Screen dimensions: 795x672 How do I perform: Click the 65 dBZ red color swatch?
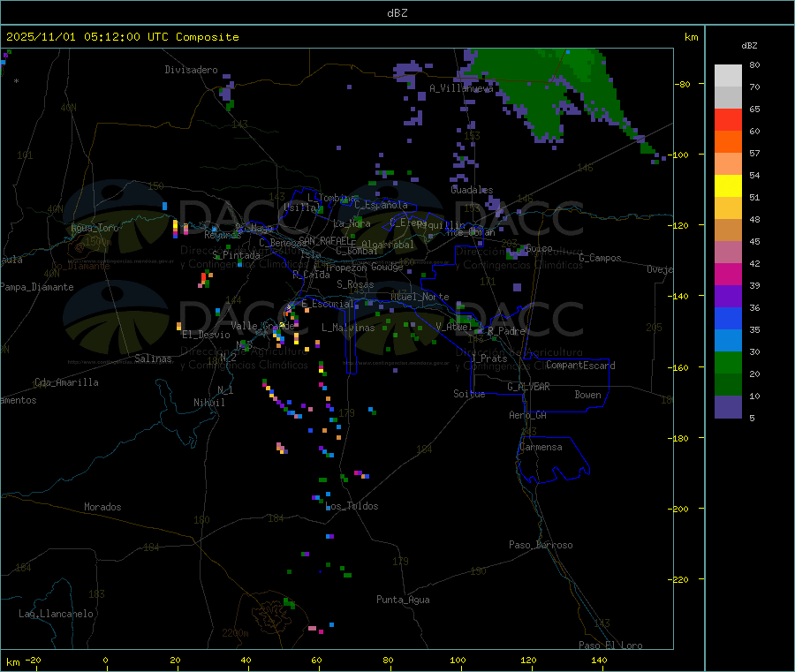click(x=728, y=119)
